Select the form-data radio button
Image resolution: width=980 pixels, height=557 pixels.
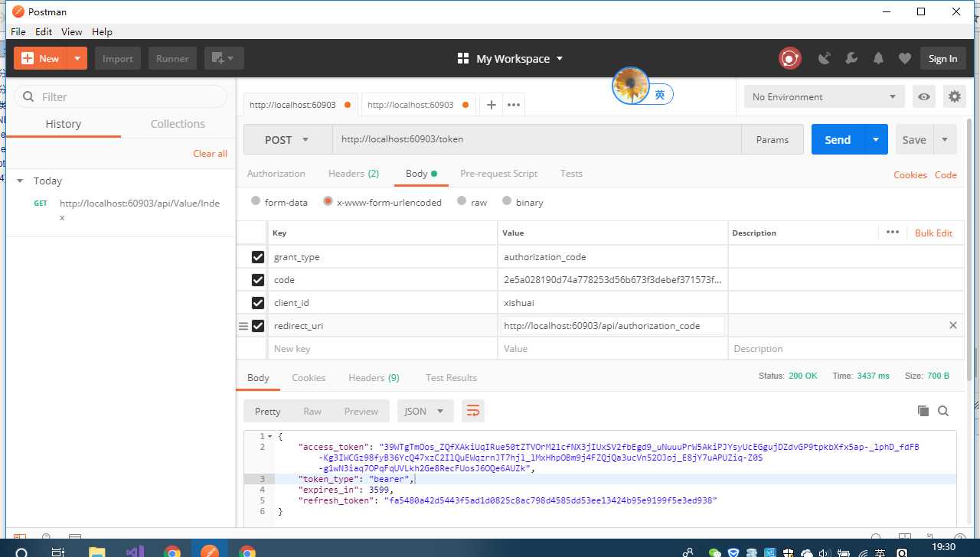click(x=256, y=201)
